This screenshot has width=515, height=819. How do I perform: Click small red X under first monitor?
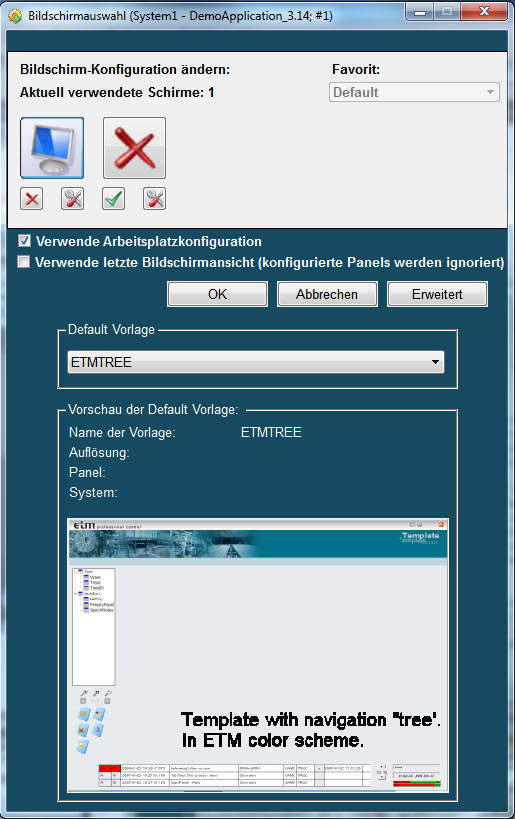tap(31, 198)
